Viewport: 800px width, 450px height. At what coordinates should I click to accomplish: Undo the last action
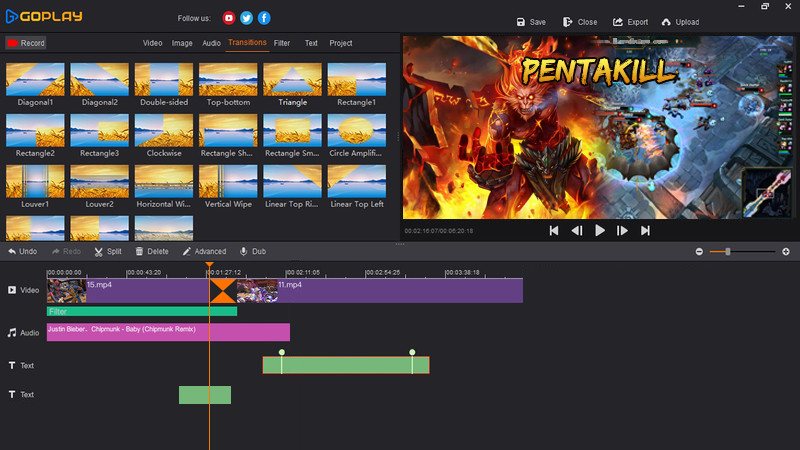coord(22,252)
